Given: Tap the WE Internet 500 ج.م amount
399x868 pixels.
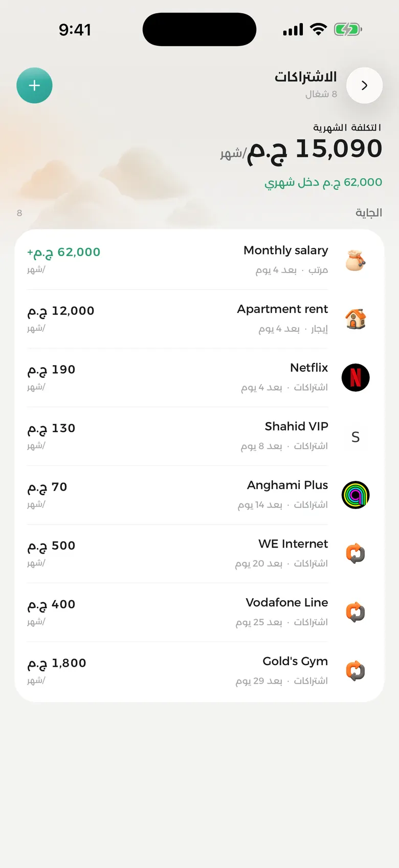Looking at the screenshot, I should coord(51,546).
